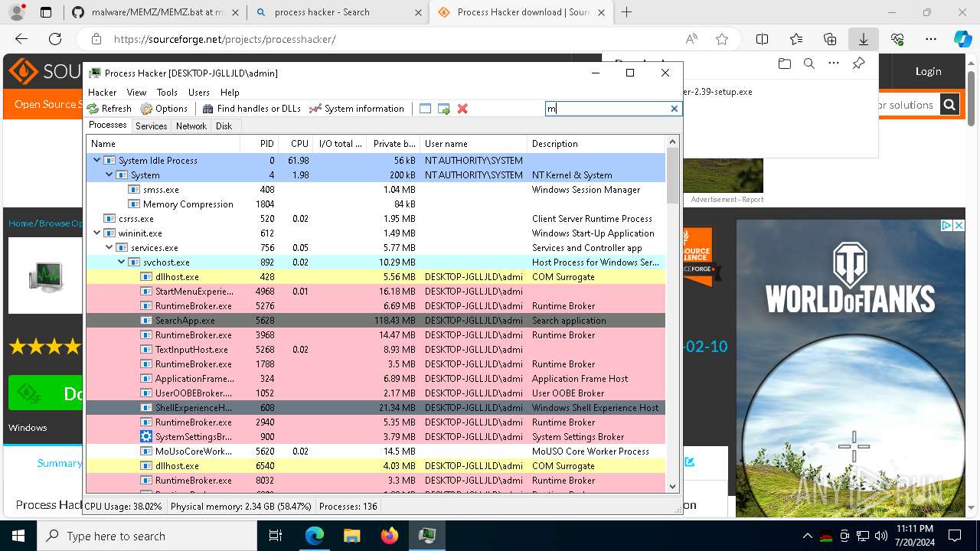The height and width of the screenshot is (551, 980).
Task: Click the find window icon in toolbar
Action: tap(426, 109)
